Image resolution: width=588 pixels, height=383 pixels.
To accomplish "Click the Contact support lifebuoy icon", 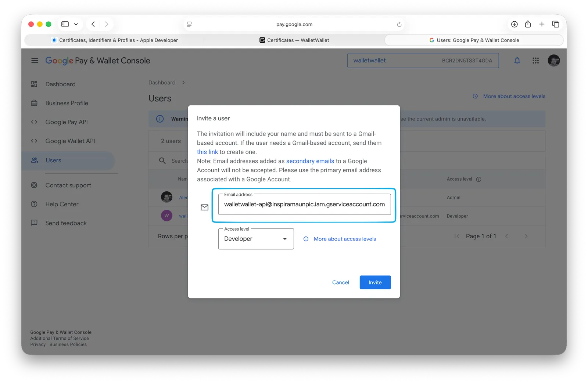I will tap(34, 185).
